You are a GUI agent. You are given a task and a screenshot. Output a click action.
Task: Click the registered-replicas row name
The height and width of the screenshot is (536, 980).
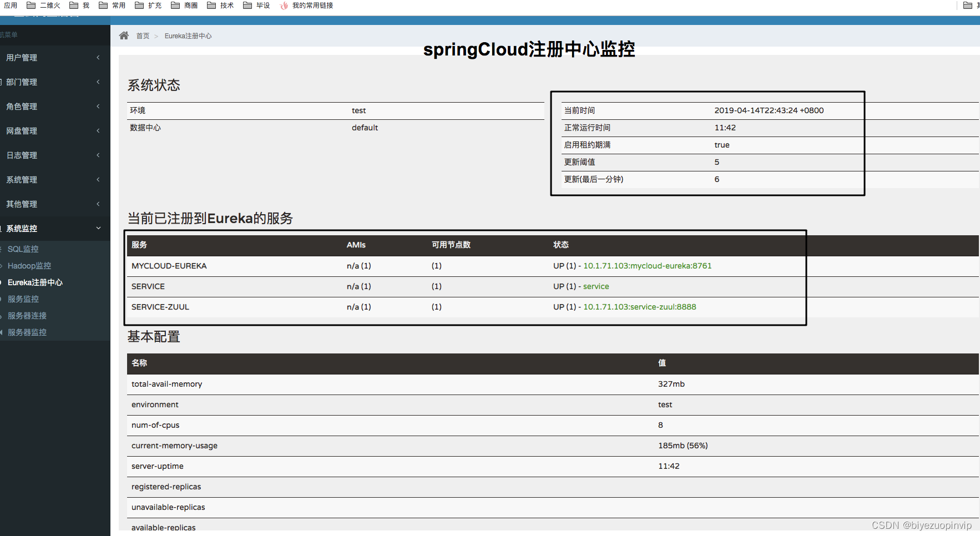click(166, 487)
